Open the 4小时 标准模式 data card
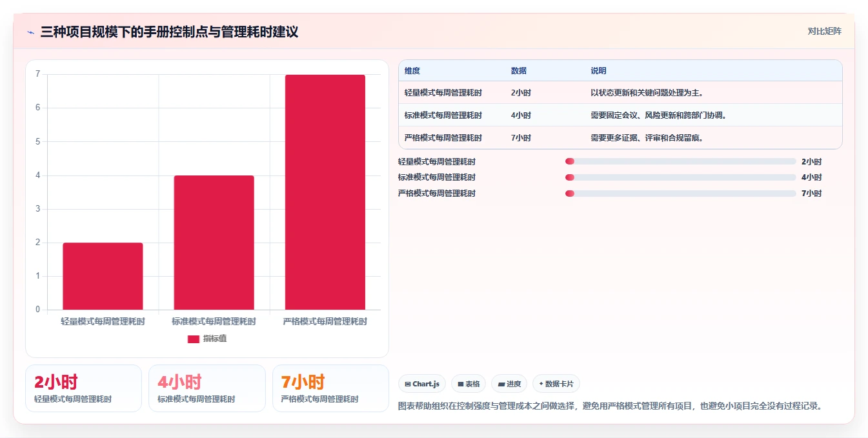Screen dimensions: 868x438 pos(207,388)
